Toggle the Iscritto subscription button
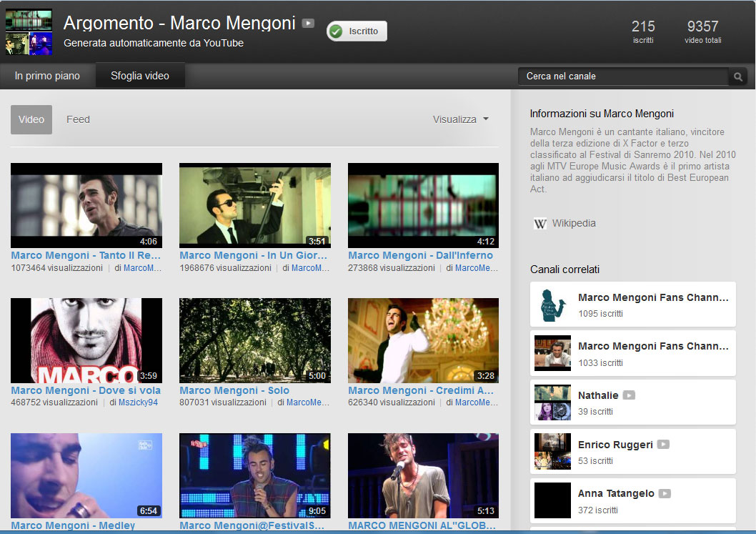The width and height of the screenshot is (756, 534). pos(357,31)
